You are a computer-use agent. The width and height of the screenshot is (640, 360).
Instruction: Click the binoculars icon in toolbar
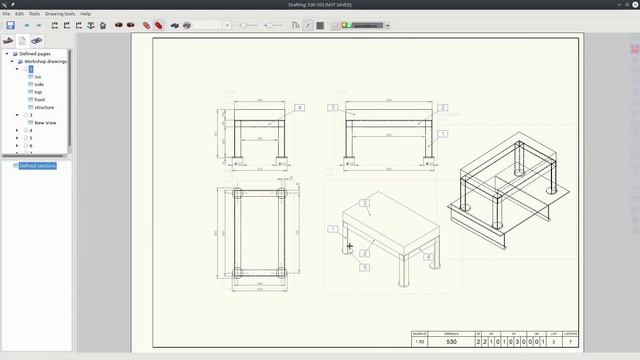tap(175, 25)
